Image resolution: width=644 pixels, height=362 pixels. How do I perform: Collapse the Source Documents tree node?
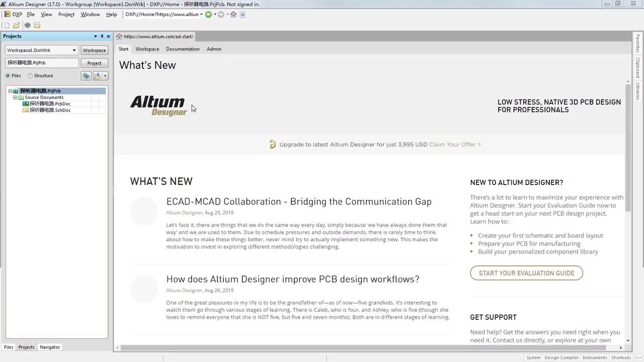[x=15, y=97]
